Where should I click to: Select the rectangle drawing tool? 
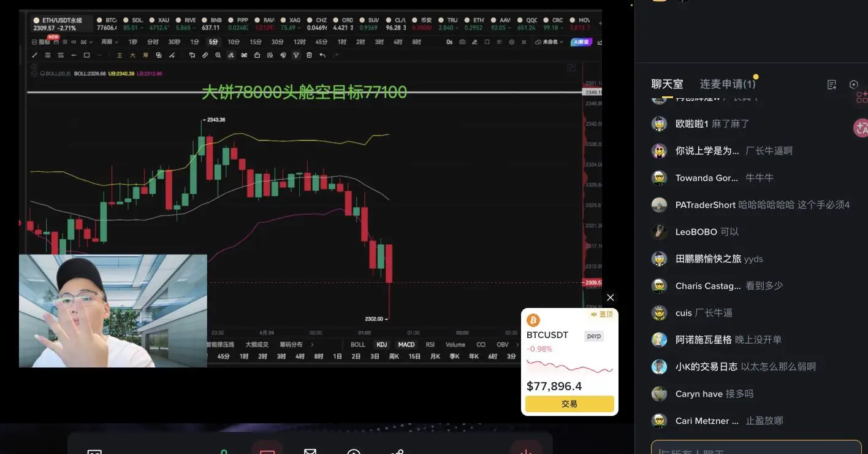(86, 55)
